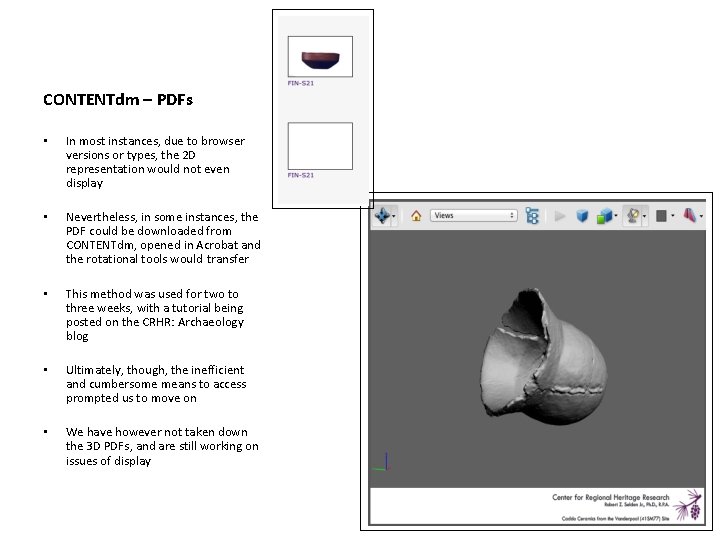Select the 3D Rotate navigation tool
This screenshot has height=540, width=720.
[x=382, y=215]
